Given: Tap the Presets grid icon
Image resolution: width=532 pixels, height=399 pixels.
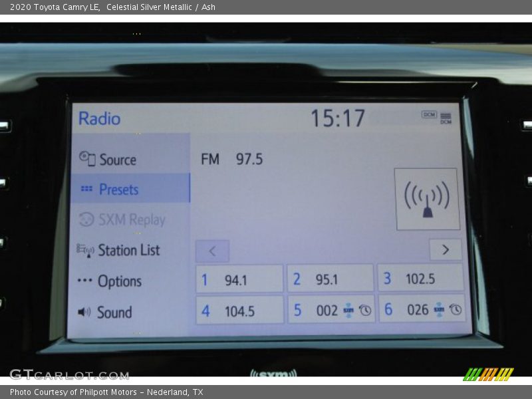Looking at the screenshot, I should (x=86, y=190).
